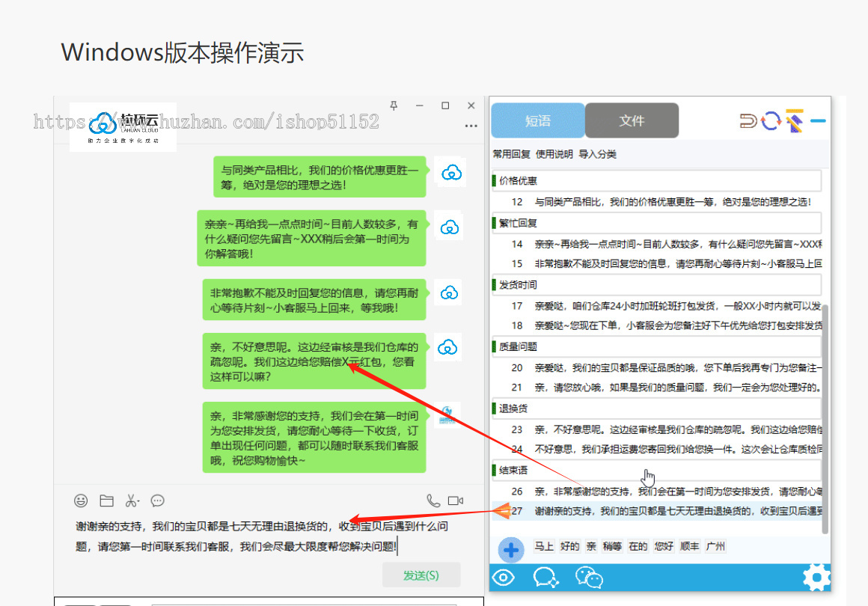Screen dimensions: 868x606
Task: Toggle the eye visibility icon in bottom bar
Action: point(503,578)
